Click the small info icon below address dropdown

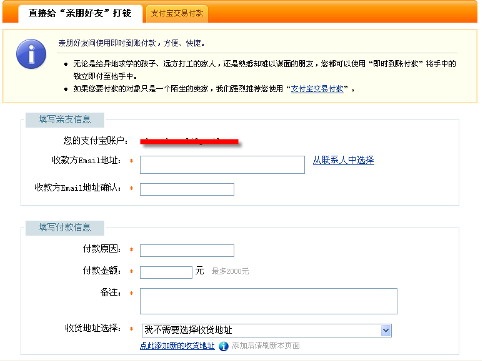223,346
